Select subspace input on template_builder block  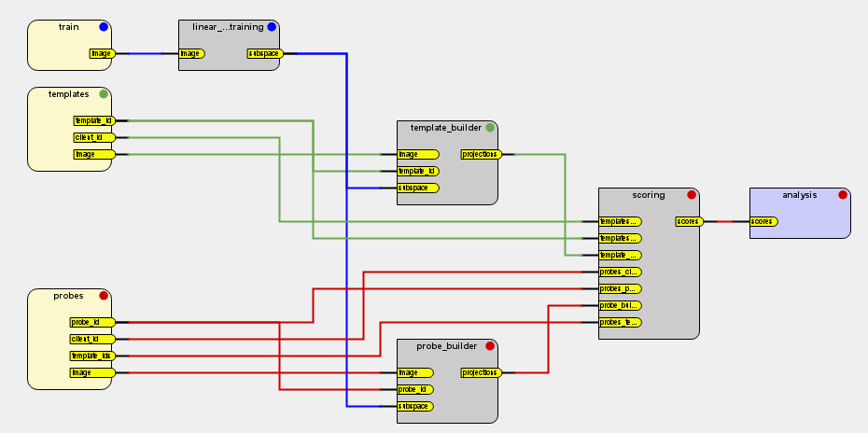click(417, 188)
